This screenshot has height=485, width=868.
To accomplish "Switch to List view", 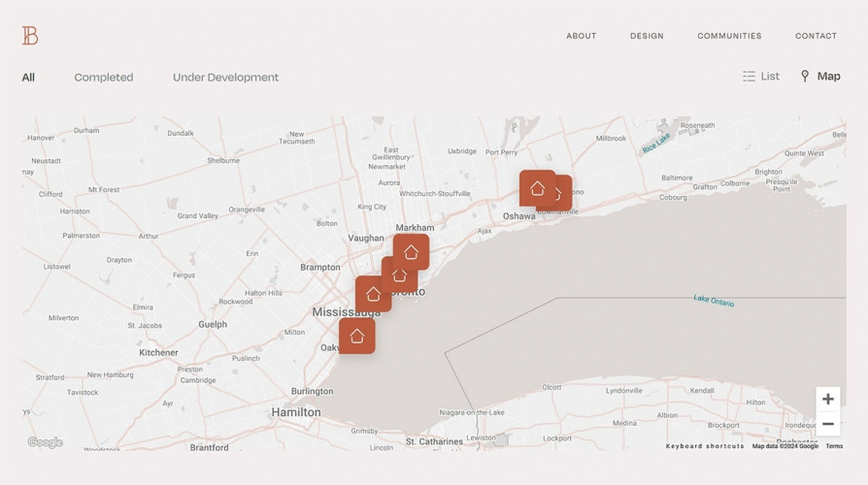I will pyautogui.click(x=760, y=77).
